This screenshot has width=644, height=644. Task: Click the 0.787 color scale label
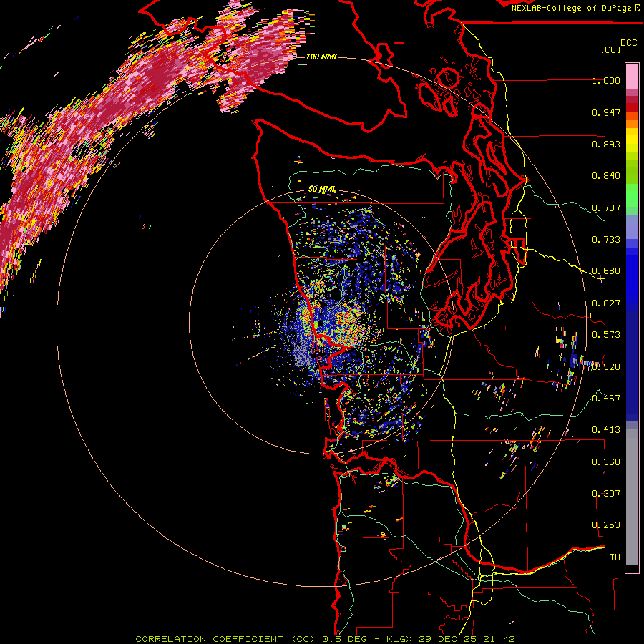click(x=606, y=208)
